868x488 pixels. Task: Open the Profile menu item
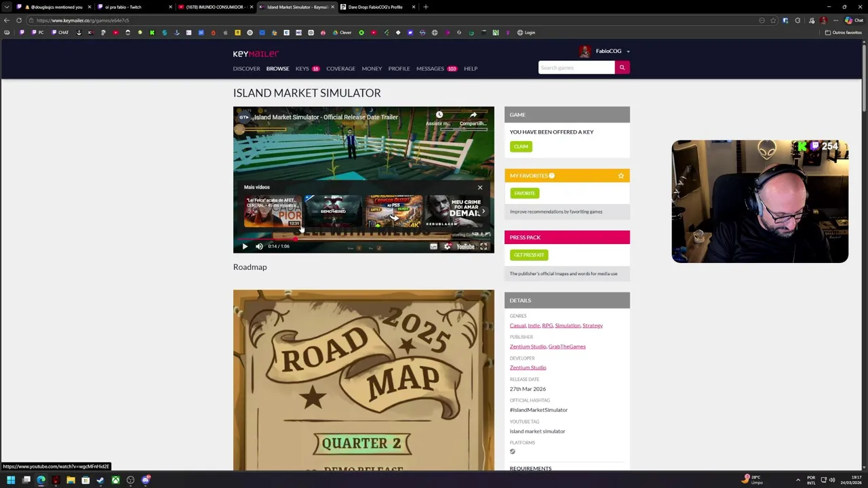click(399, 68)
